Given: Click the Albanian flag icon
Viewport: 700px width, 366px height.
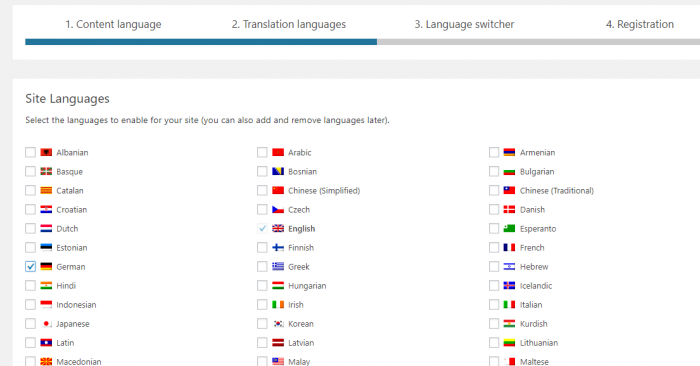Looking at the screenshot, I should [x=46, y=153].
